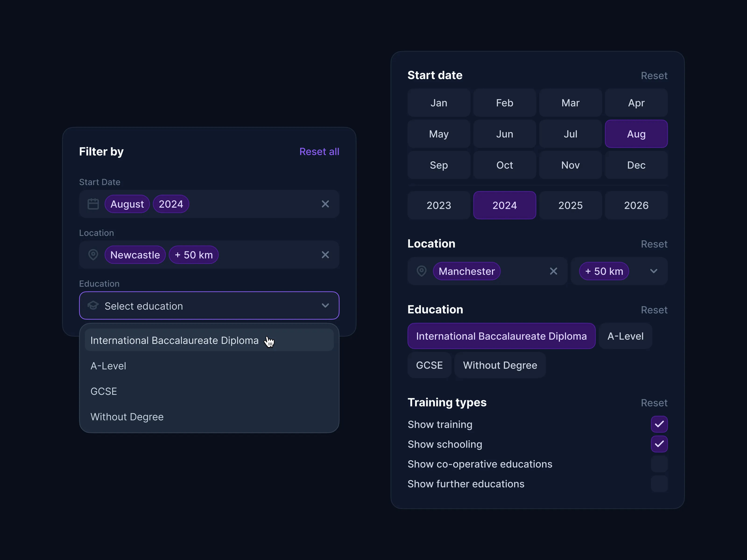The image size is (747, 560).
Task: Select the August tag in Start Date field
Action: click(x=127, y=204)
